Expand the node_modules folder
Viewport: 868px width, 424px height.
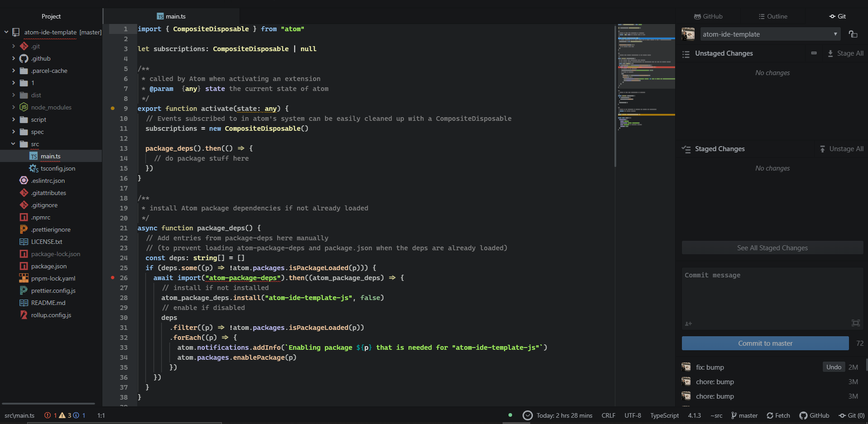pos(14,107)
